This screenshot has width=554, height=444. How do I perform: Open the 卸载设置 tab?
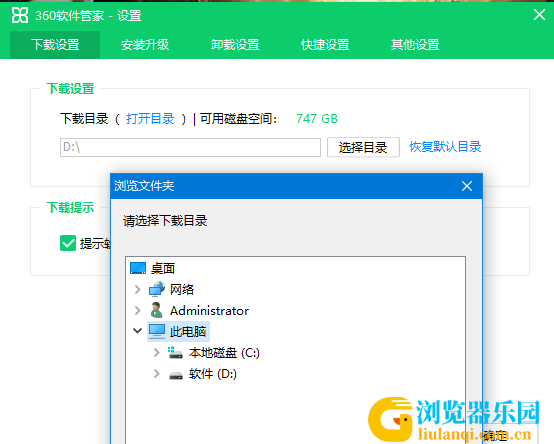coord(235,45)
